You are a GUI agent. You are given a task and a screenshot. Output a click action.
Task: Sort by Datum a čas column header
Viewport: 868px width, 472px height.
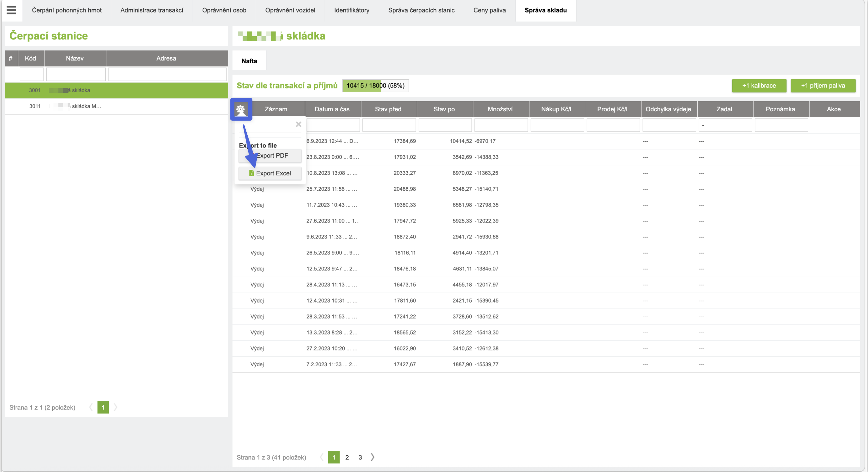click(x=332, y=109)
